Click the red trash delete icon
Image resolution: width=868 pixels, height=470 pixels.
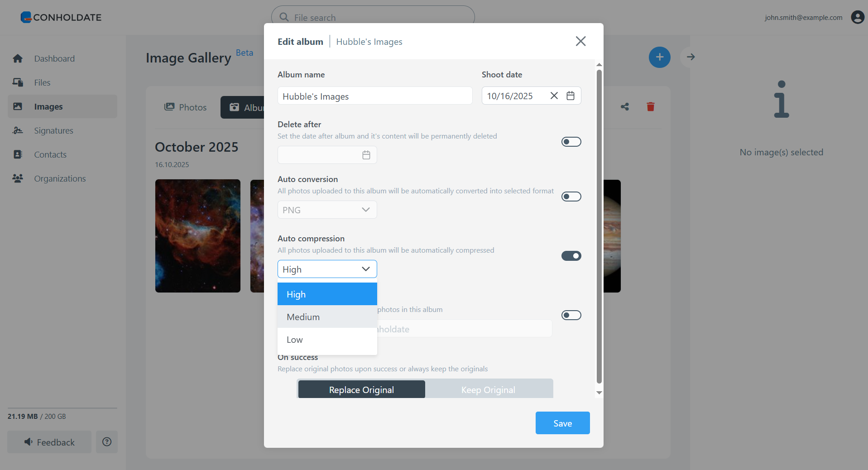pos(650,107)
